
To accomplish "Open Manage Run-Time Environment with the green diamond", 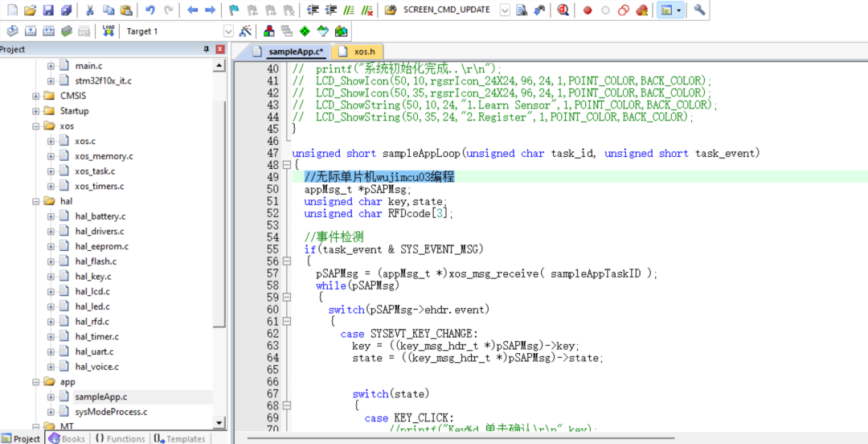I will (305, 31).
